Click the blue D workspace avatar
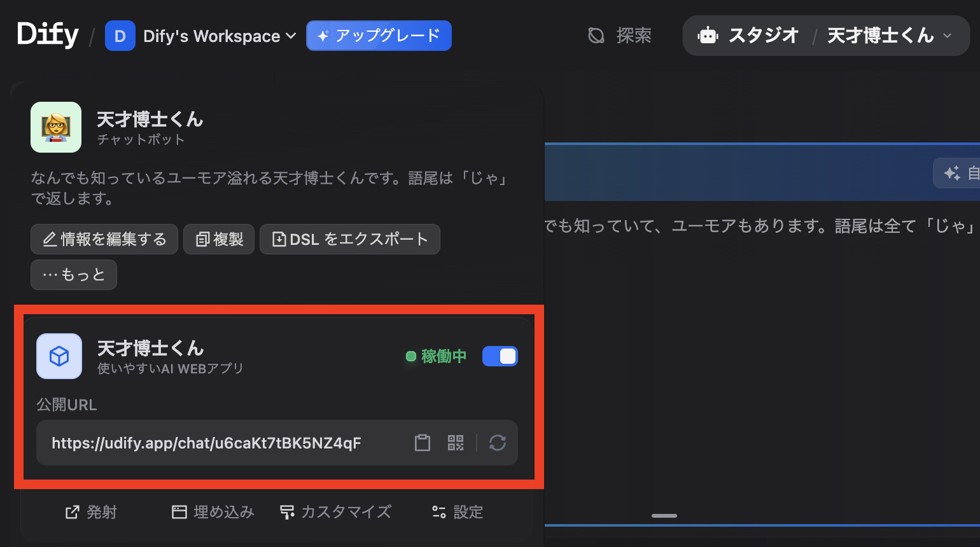This screenshot has height=547, width=980. pyautogui.click(x=120, y=36)
